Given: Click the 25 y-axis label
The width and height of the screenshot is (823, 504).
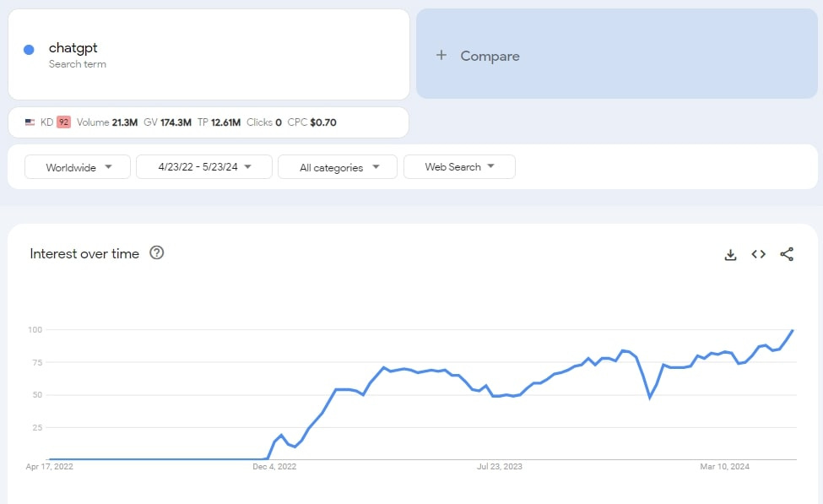Looking at the screenshot, I should [37, 427].
